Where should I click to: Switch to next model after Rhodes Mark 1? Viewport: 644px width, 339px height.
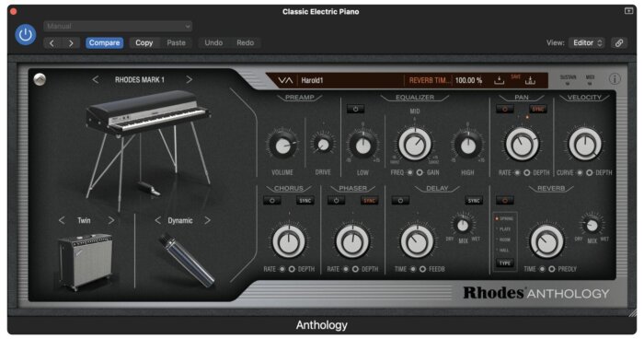189,79
